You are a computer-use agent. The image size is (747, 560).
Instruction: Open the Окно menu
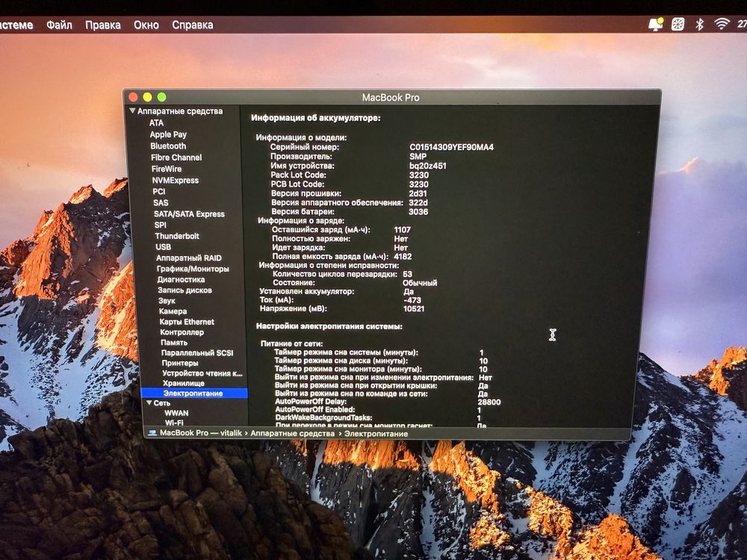click(x=146, y=25)
